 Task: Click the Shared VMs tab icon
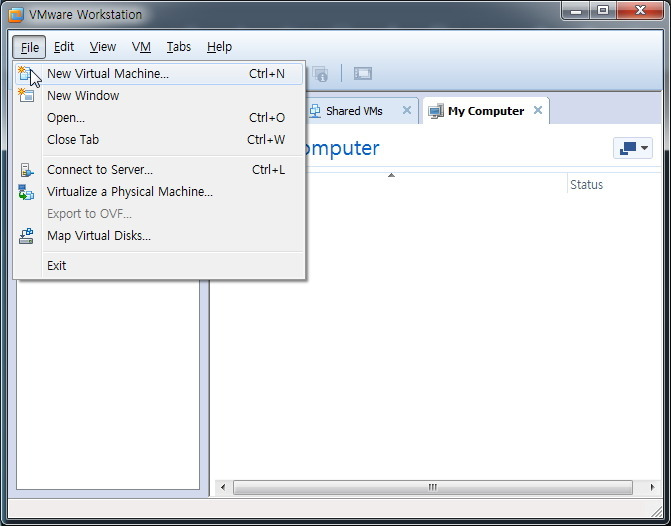pos(315,111)
